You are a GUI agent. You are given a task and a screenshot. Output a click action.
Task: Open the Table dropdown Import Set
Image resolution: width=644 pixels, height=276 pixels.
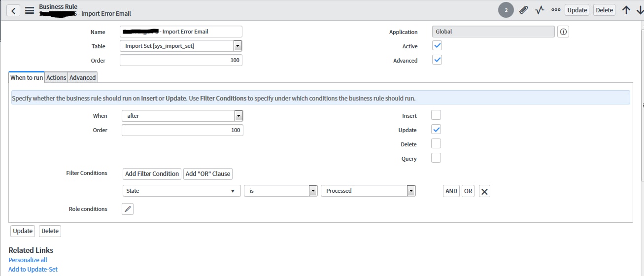[181, 46]
